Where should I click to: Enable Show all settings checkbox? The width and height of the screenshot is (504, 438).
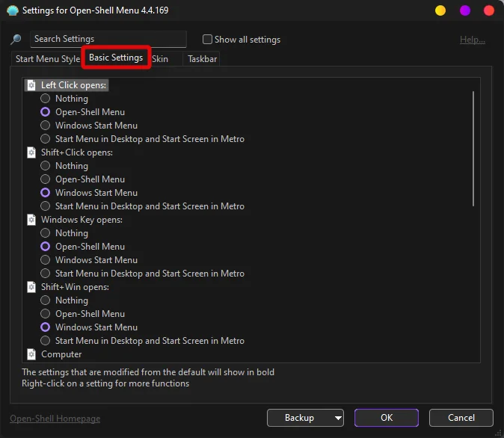[x=207, y=39]
